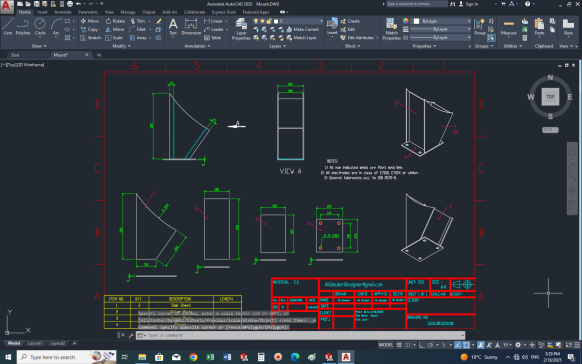This screenshot has height=364, width=582.
Task: Open the Annotate ribbon tab
Action: click(63, 12)
